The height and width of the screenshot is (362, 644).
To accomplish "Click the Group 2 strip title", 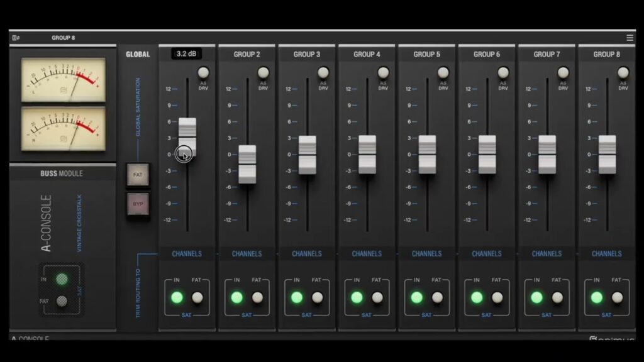I will 247,54.
